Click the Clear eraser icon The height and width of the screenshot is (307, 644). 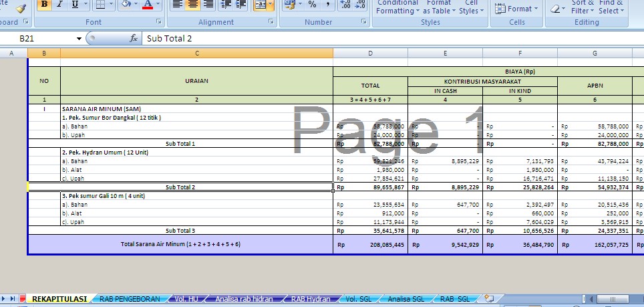point(555,8)
